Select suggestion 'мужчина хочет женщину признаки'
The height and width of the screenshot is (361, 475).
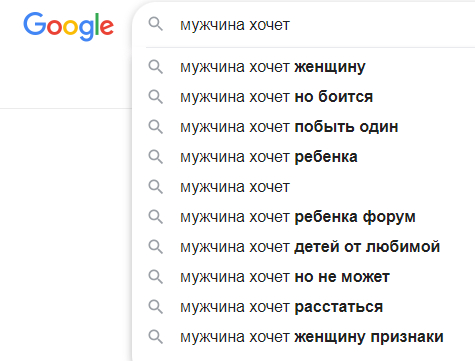coord(304,337)
